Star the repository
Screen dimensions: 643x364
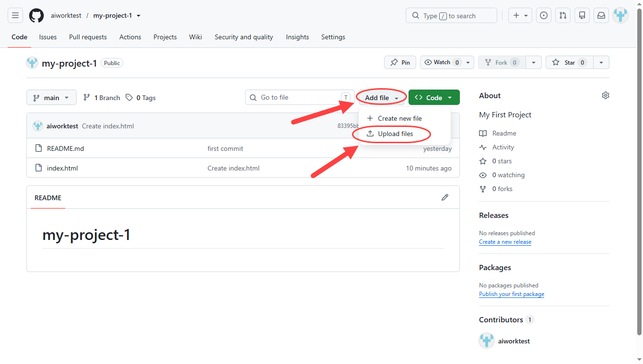pos(570,62)
